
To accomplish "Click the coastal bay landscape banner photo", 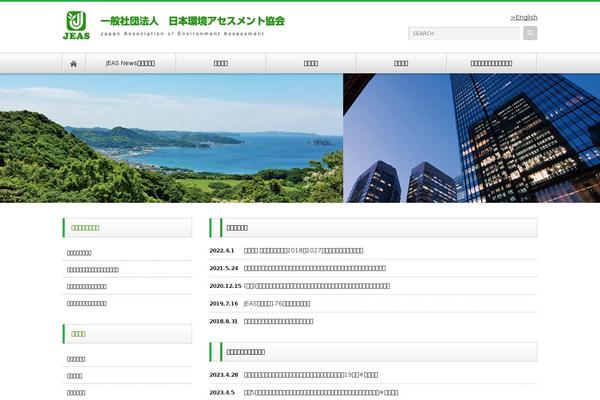I will [171, 138].
